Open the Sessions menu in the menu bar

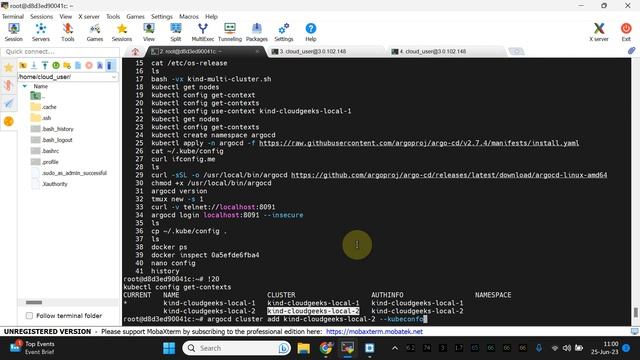(41, 16)
